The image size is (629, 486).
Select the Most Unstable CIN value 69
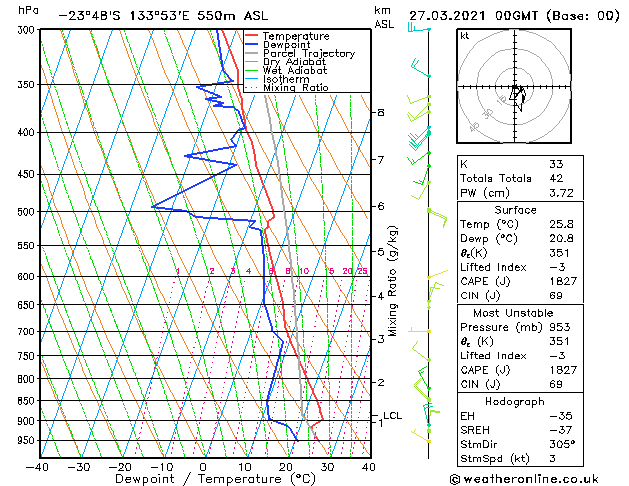click(x=556, y=384)
